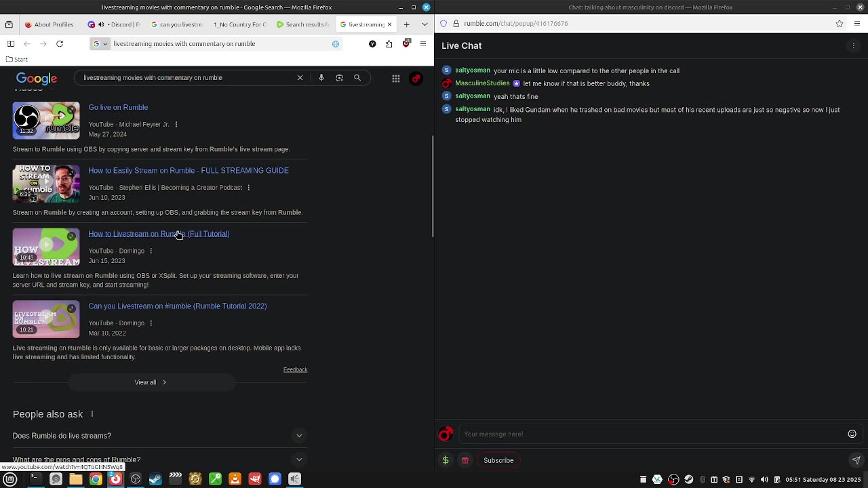Launch VLC from the taskbar
868x488 pixels.
[235, 479]
